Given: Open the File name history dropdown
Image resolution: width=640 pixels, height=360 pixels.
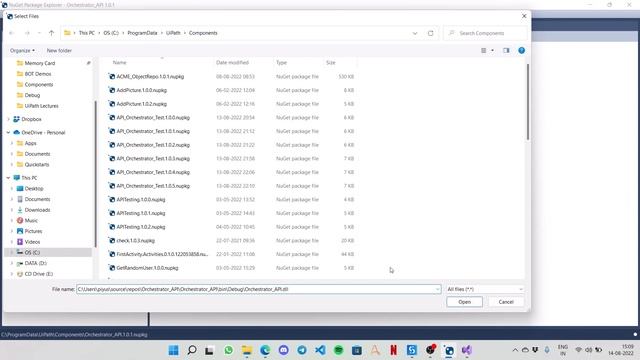Looking at the screenshot, I should (438, 289).
